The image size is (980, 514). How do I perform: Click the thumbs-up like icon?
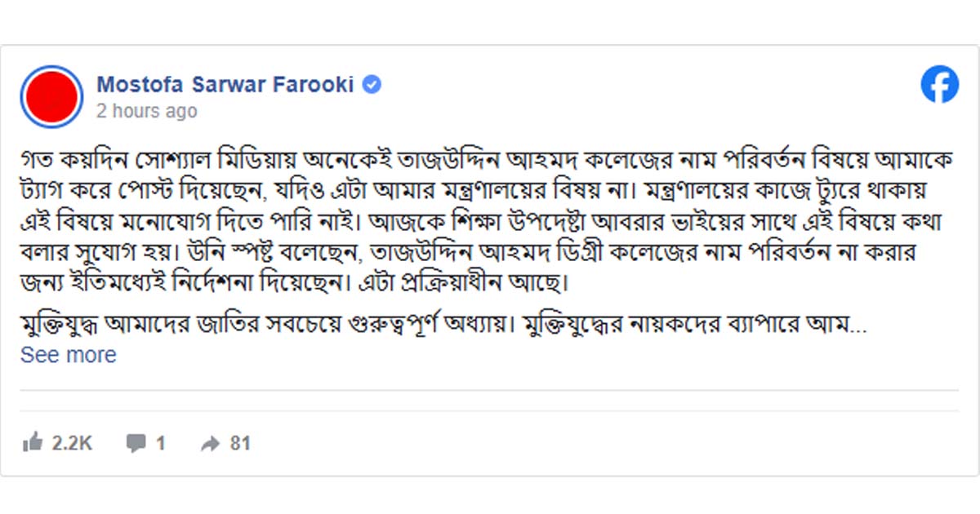[x=33, y=443]
